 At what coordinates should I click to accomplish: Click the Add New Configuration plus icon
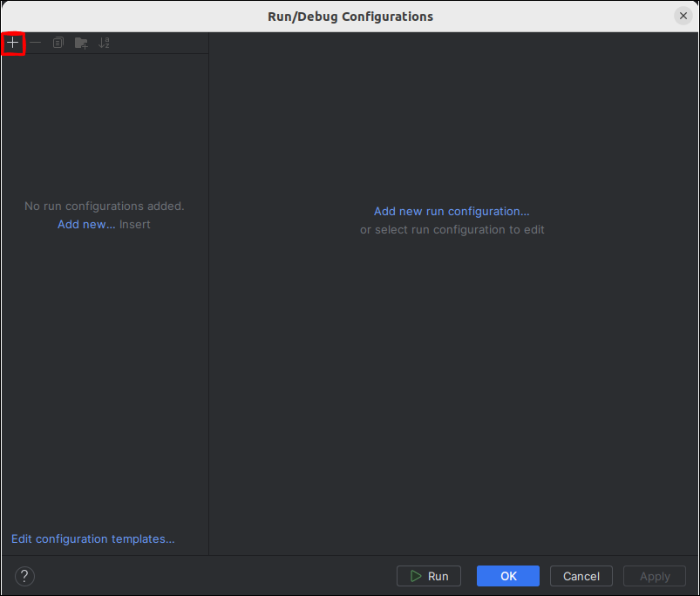click(x=13, y=43)
